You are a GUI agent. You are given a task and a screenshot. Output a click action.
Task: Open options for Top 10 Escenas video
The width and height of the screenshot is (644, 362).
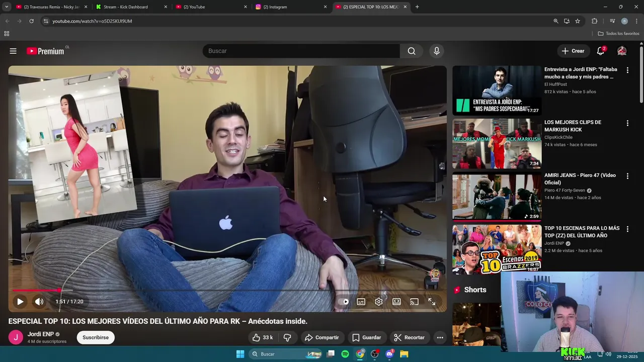pyautogui.click(x=627, y=229)
